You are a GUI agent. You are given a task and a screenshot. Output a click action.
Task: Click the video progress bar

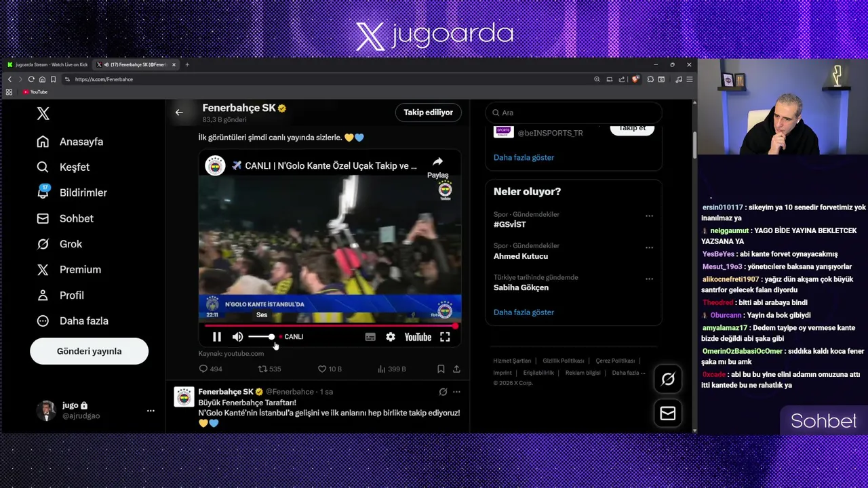click(330, 326)
